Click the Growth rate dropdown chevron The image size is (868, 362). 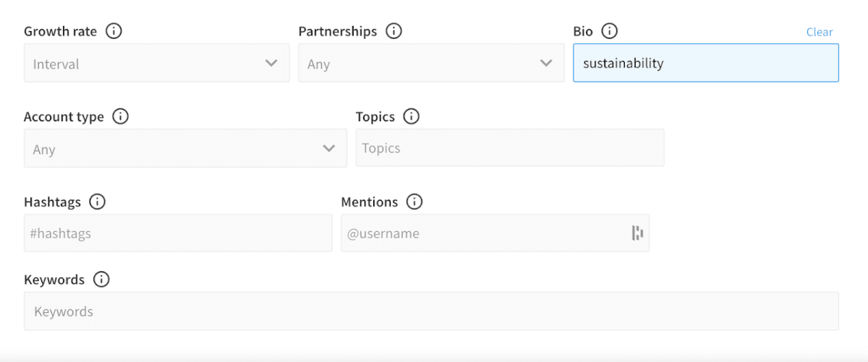(x=271, y=63)
